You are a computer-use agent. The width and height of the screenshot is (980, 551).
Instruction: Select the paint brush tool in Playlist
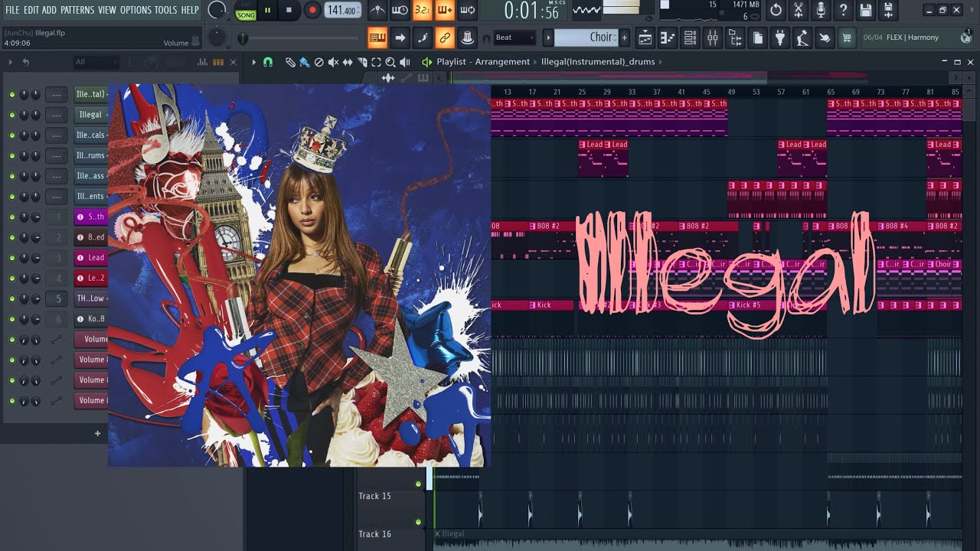coord(305,62)
